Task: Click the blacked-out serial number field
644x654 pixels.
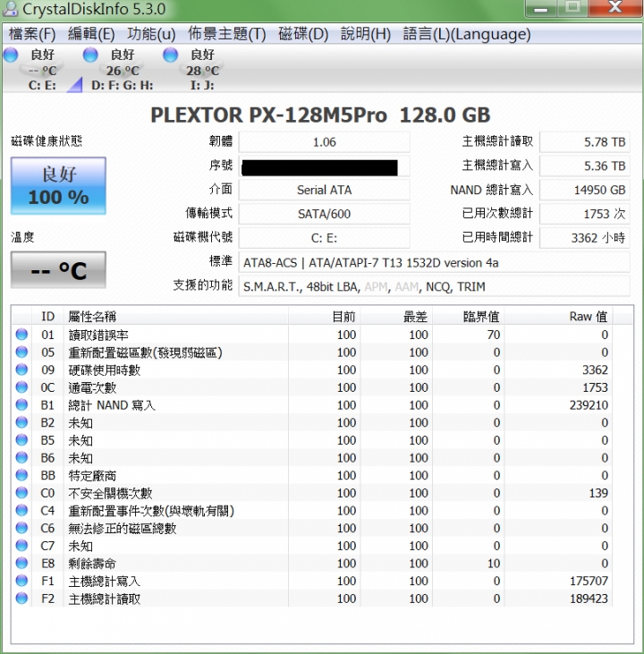Action: pos(324,166)
